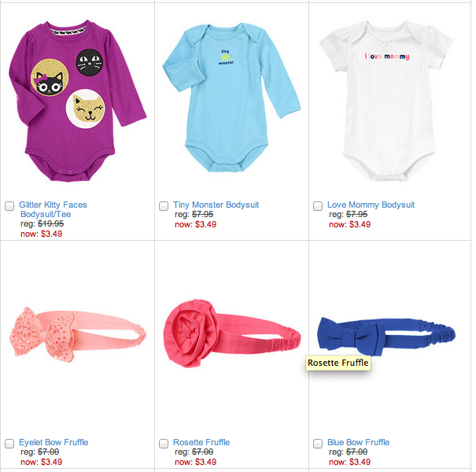View the white i love mommy bodysuit image
This screenshot has height=472, width=476.
386,101
